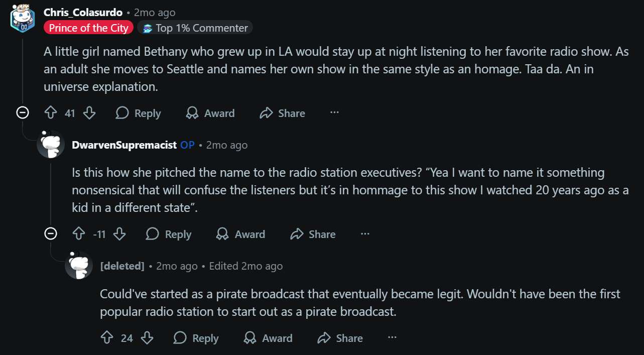
Task: Downvote Chris_Colasurdo's comment
Action: pos(89,113)
